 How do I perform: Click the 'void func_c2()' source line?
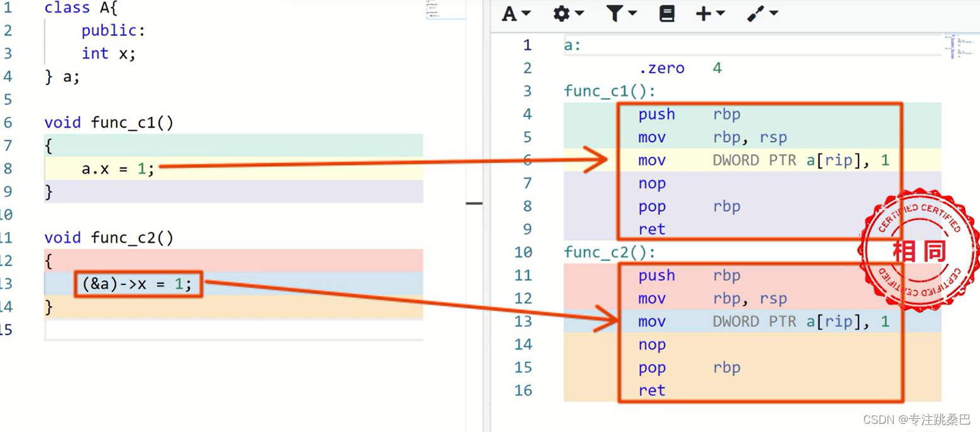tap(109, 238)
